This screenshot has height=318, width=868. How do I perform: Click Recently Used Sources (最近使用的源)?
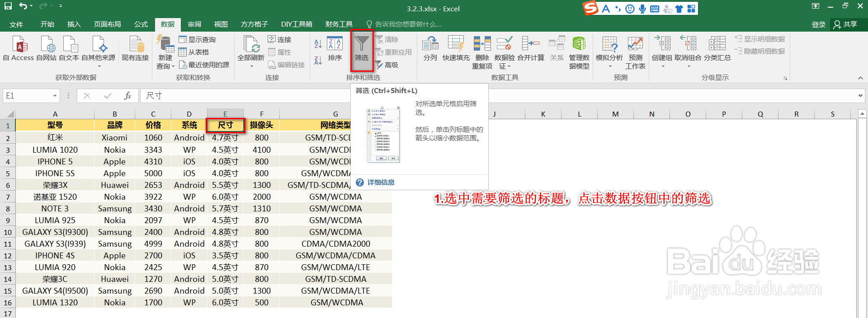(x=204, y=65)
